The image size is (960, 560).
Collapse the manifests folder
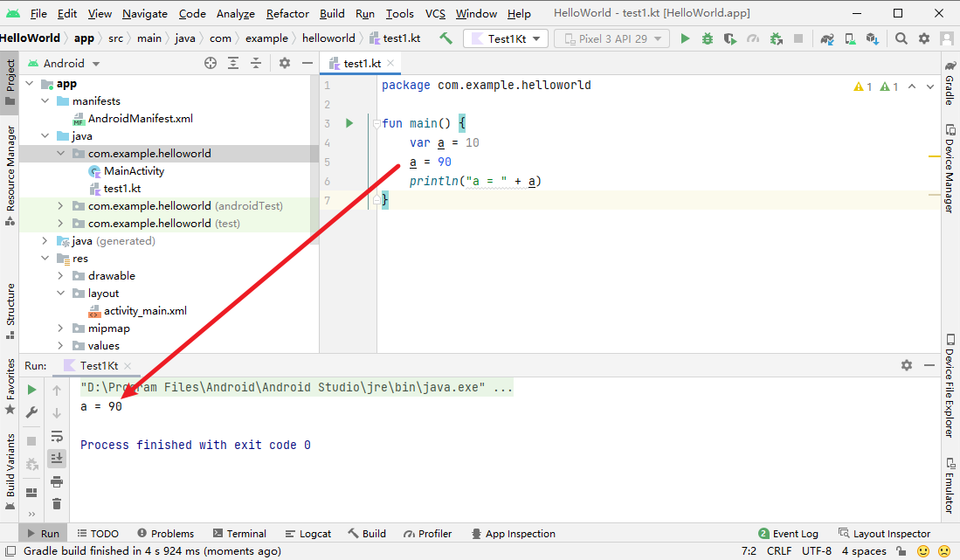(x=45, y=101)
